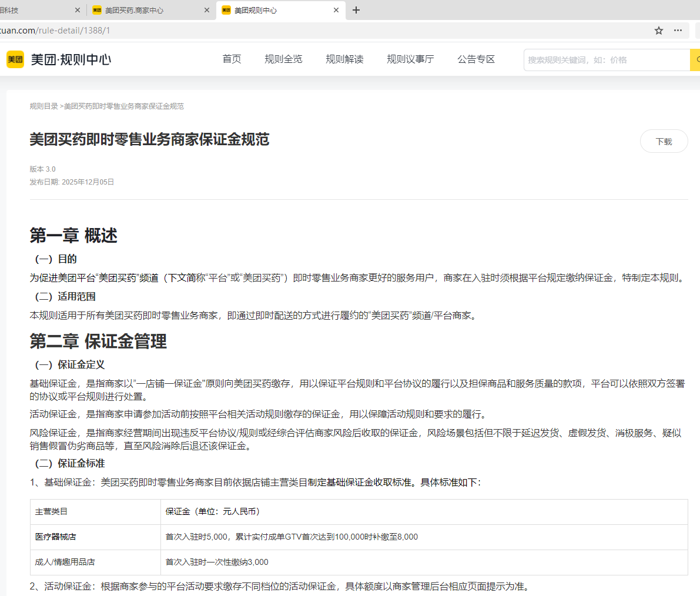Bookmark this page with the star icon
The width and height of the screenshot is (700, 596).
659,31
